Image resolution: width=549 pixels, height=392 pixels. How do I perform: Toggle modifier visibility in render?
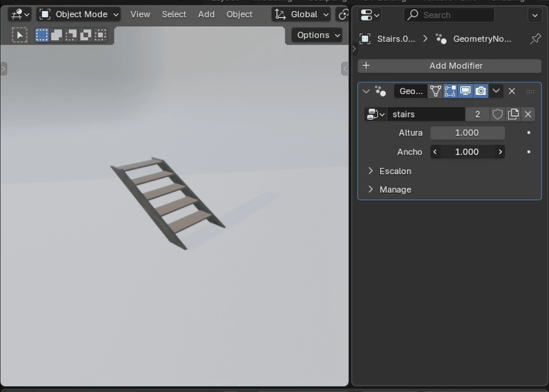point(481,92)
